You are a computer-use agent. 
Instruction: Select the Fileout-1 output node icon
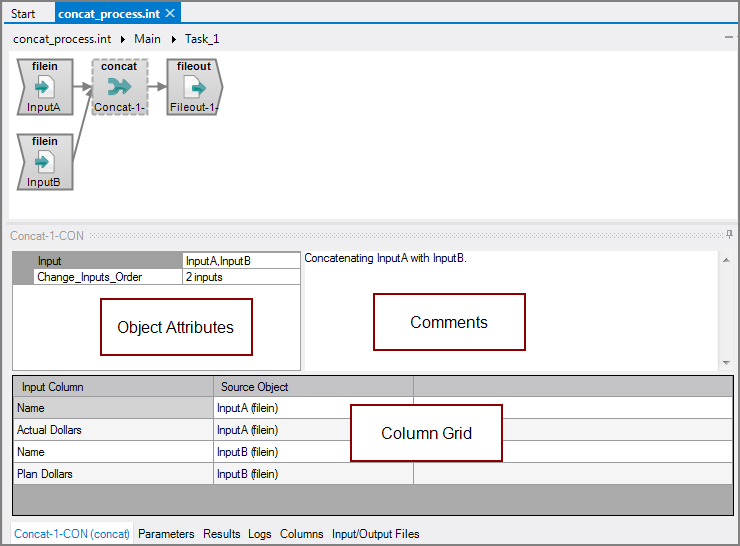pyautogui.click(x=194, y=87)
